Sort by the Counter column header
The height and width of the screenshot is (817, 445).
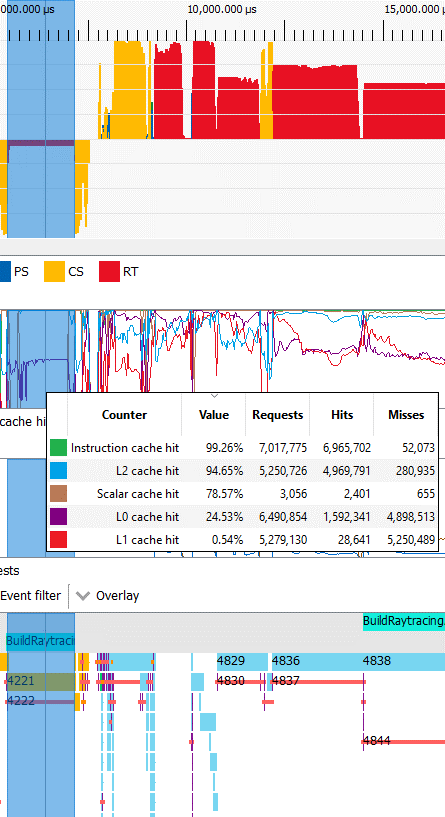124,415
